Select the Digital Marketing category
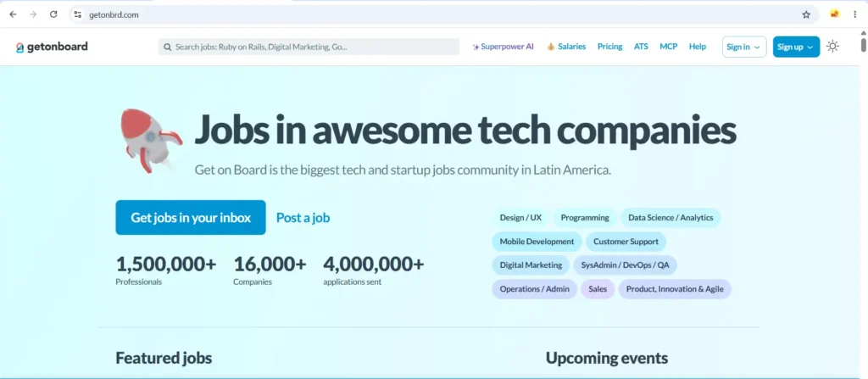868x379 pixels. pyautogui.click(x=531, y=265)
